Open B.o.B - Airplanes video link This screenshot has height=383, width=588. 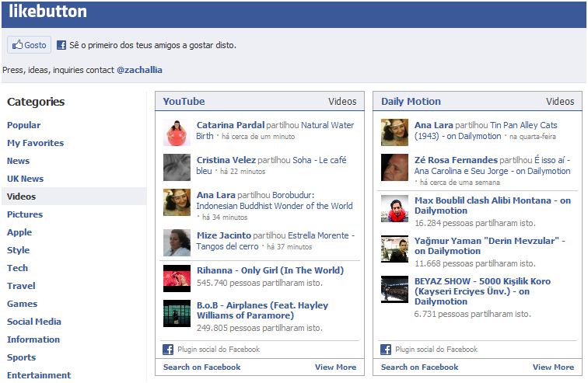pos(262,311)
